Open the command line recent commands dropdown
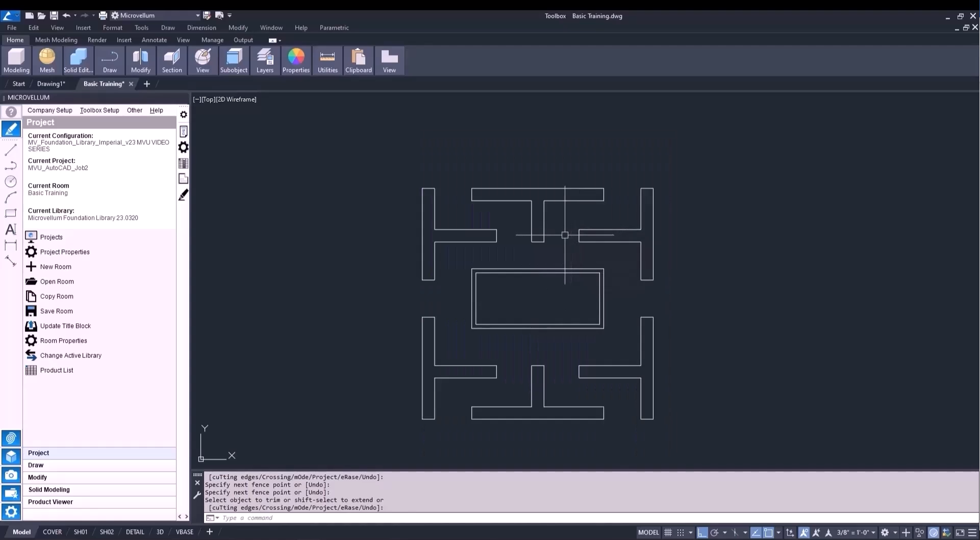The image size is (980, 540). click(x=212, y=518)
